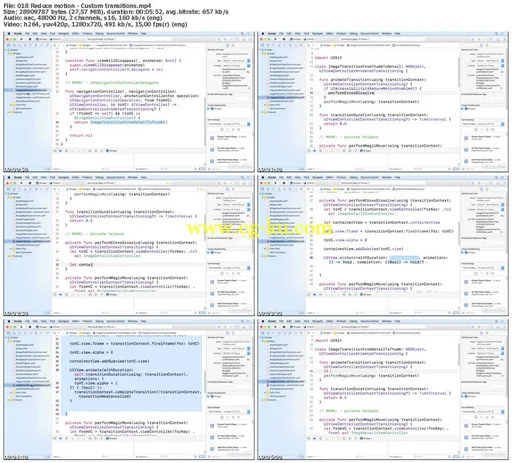The width and height of the screenshot is (512, 463).
Task: Click 'let contai' line in code editor
Action: pos(81,265)
